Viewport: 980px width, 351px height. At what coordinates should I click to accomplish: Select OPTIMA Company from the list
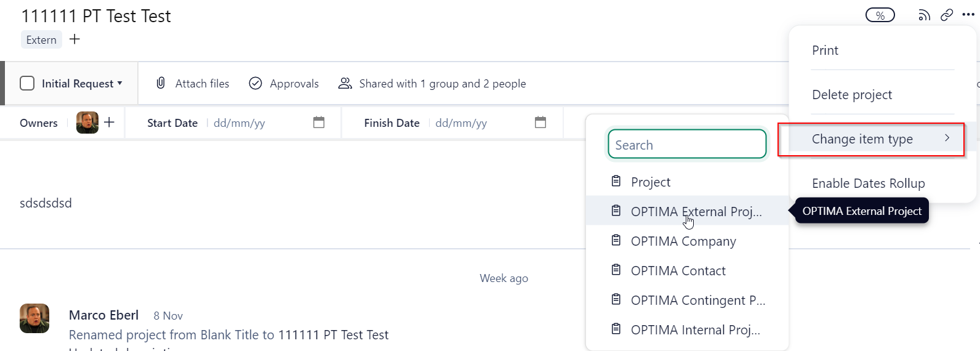683,241
